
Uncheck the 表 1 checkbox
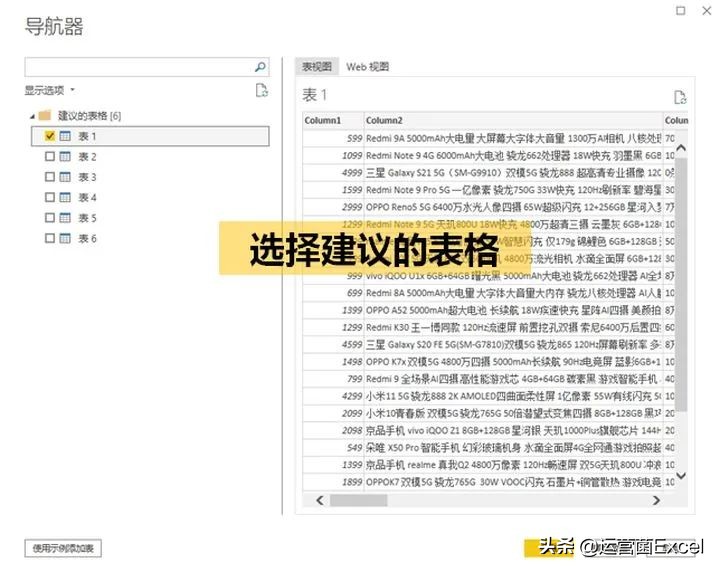pyautogui.click(x=50, y=136)
